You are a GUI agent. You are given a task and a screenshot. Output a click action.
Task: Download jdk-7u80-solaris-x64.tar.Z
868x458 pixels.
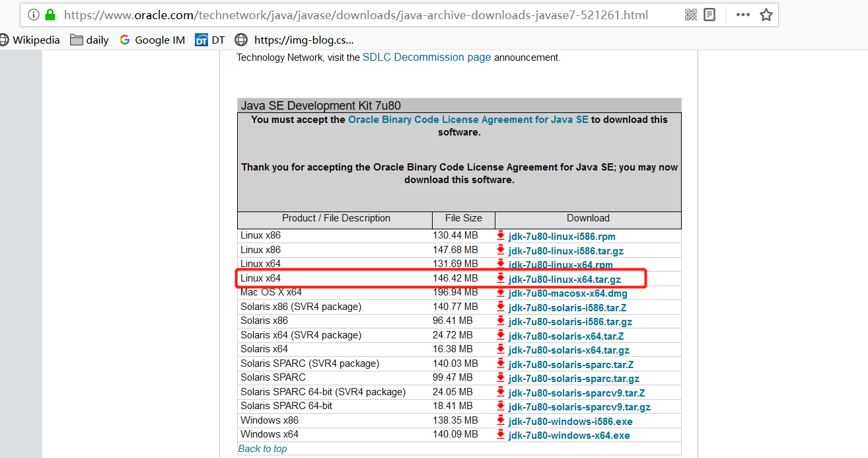(x=566, y=336)
